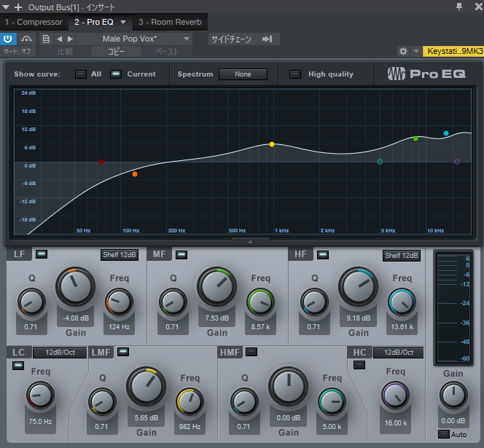Toggle the LF band enable button
The height and width of the screenshot is (448, 484).
[42, 254]
